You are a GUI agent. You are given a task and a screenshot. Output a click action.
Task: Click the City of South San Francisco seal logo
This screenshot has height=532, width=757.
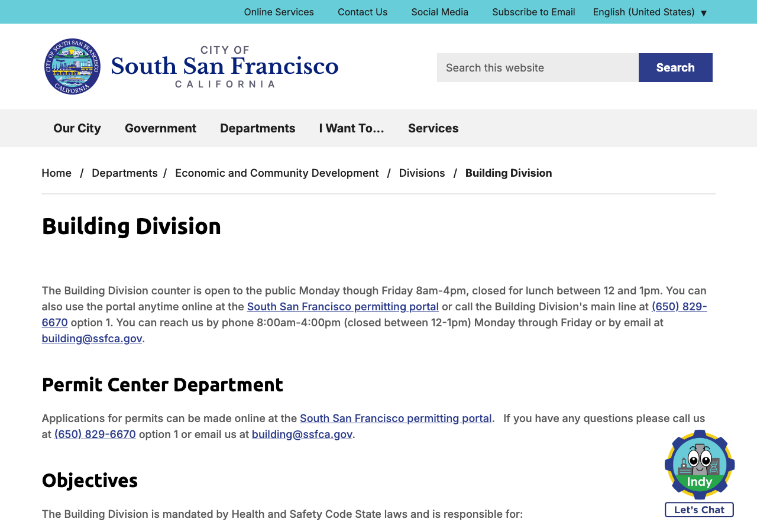click(x=72, y=66)
